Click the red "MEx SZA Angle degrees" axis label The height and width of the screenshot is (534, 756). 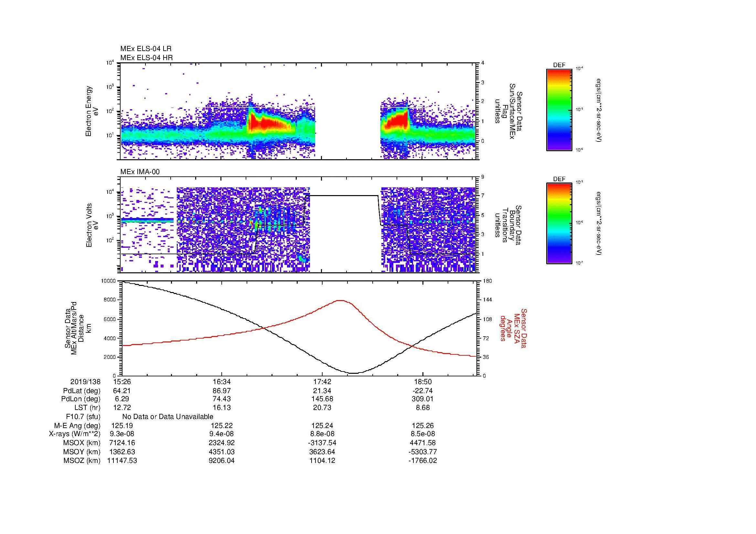click(x=513, y=328)
